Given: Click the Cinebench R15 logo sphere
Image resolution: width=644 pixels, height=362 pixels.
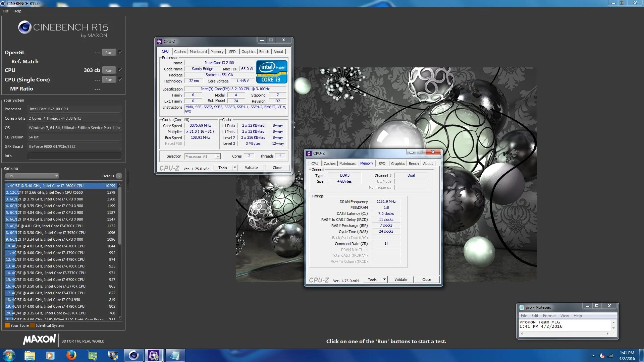Looking at the screenshot, I should tap(24, 27).
